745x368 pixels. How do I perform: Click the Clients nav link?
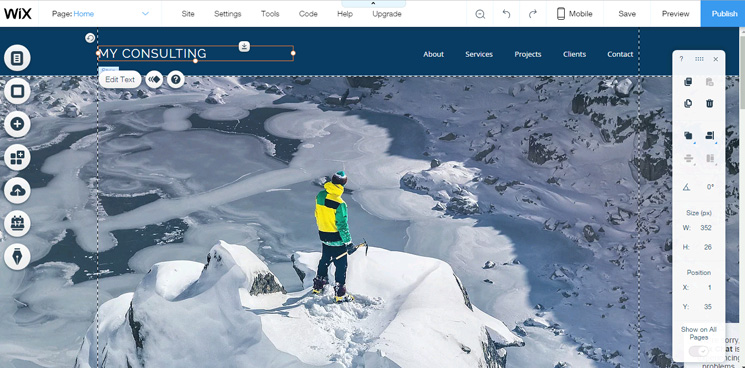coord(574,54)
